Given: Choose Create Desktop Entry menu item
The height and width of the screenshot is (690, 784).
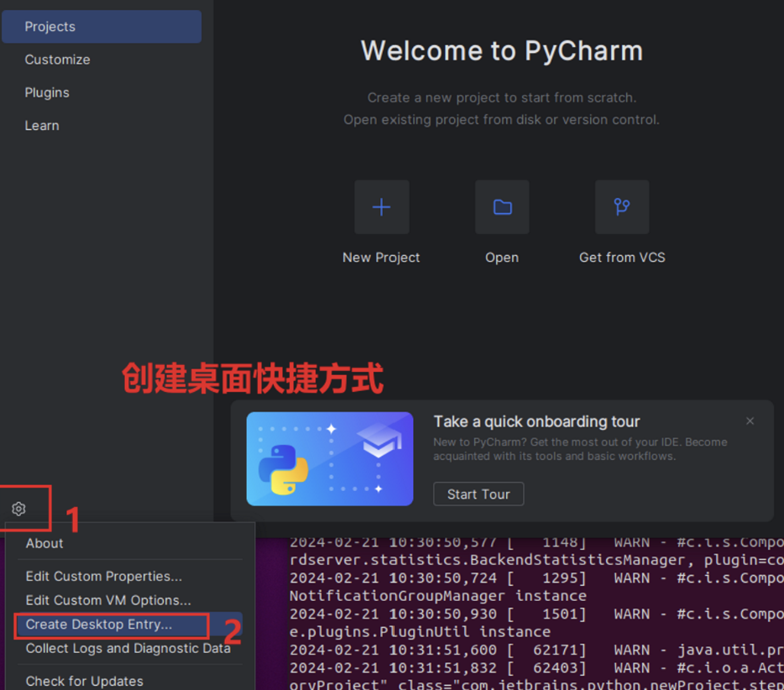Looking at the screenshot, I should pos(129,625).
